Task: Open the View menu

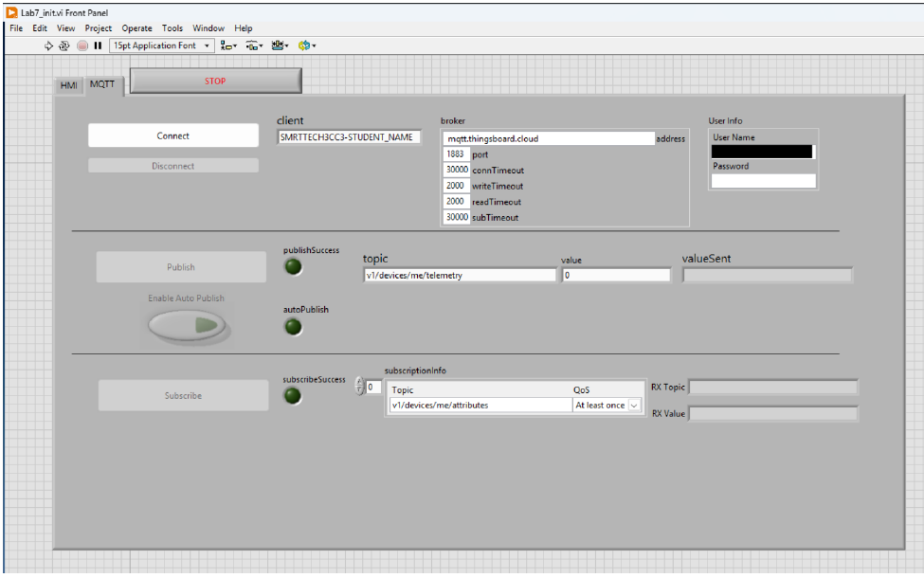Action: pos(65,28)
